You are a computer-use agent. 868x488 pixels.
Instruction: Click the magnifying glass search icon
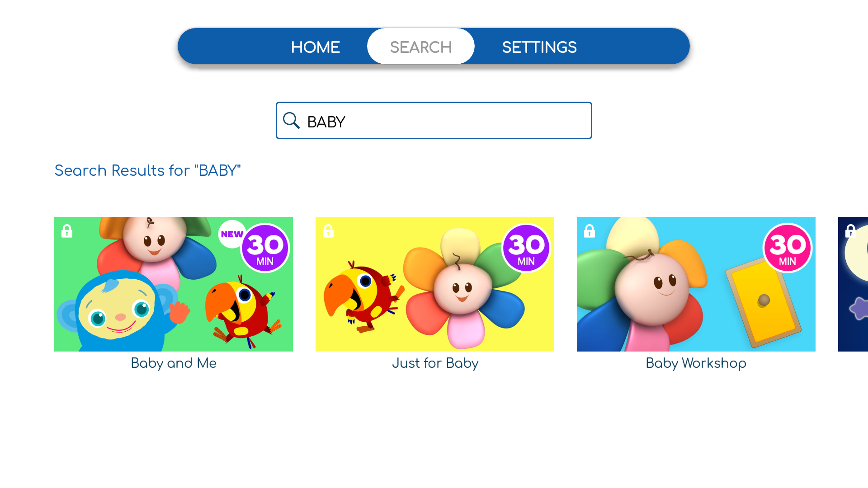coord(291,121)
